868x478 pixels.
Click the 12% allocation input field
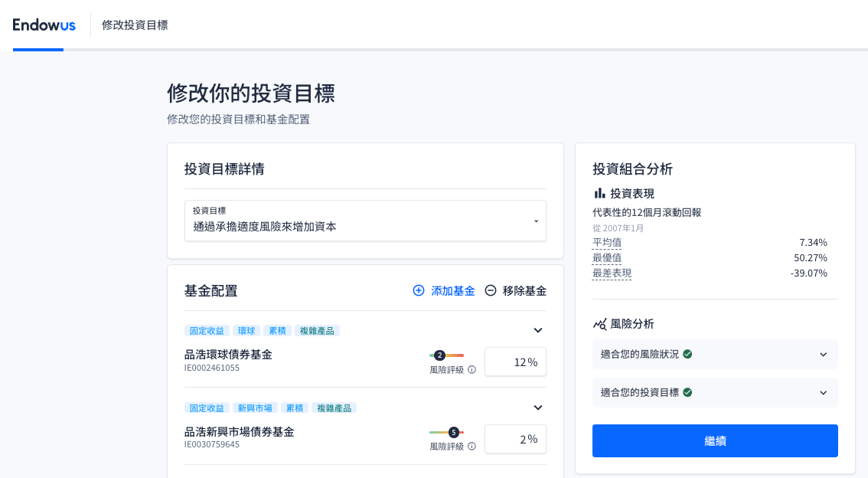pyautogui.click(x=515, y=362)
